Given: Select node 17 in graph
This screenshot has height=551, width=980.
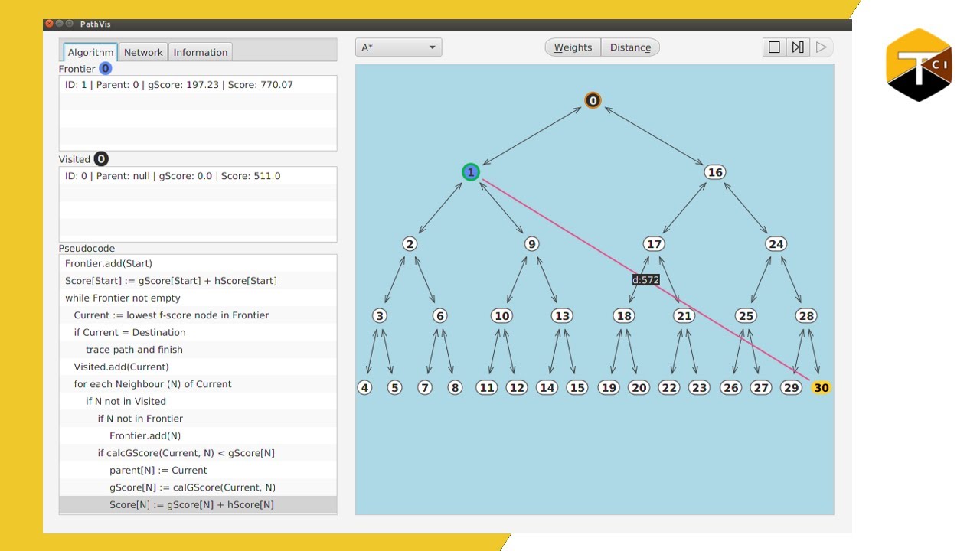Looking at the screenshot, I should coord(654,244).
